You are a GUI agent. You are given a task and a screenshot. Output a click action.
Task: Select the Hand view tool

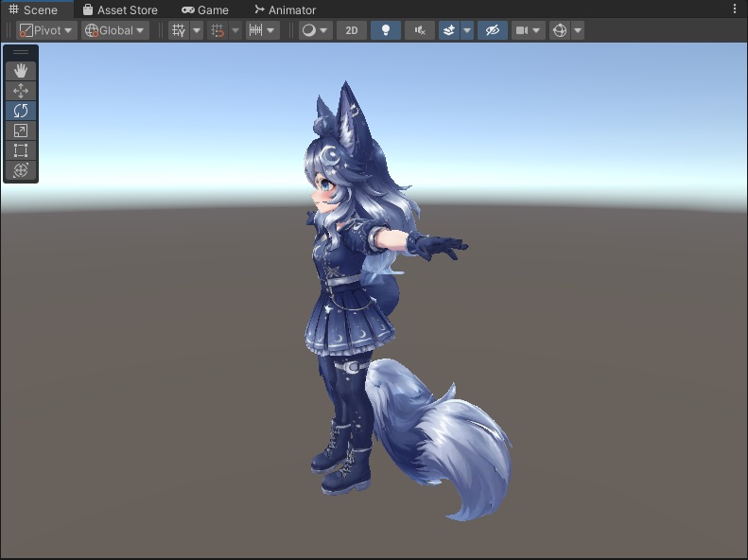[x=21, y=71]
